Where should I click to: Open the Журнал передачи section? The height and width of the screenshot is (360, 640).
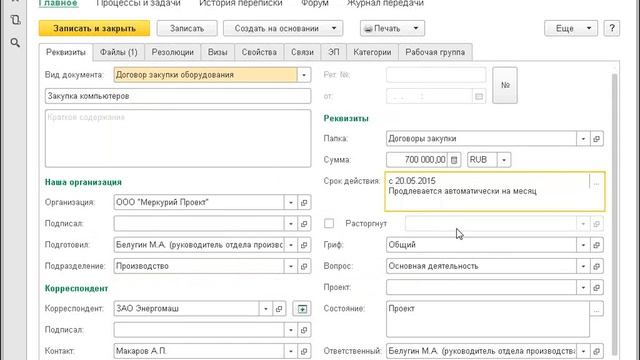pos(385,3)
